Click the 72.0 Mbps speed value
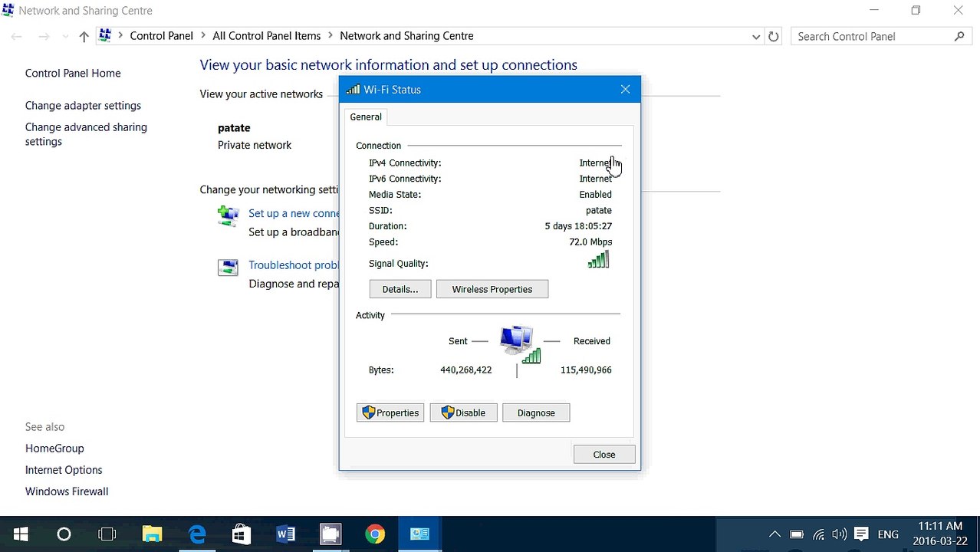The width and height of the screenshot is (980, 552). click(590, 242)
